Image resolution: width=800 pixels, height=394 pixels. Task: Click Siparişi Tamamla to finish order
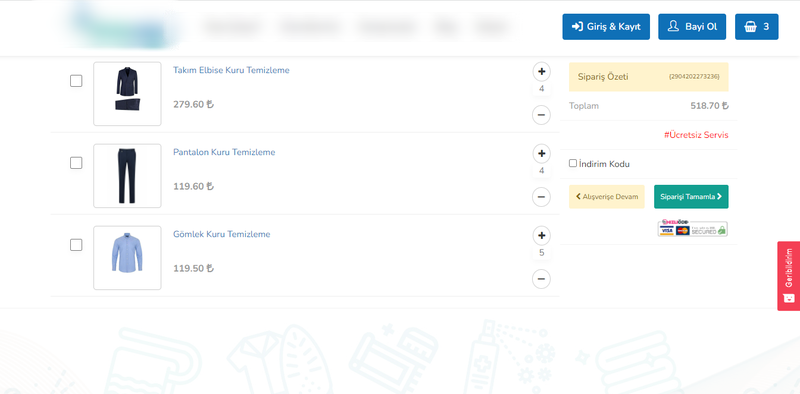691,196
